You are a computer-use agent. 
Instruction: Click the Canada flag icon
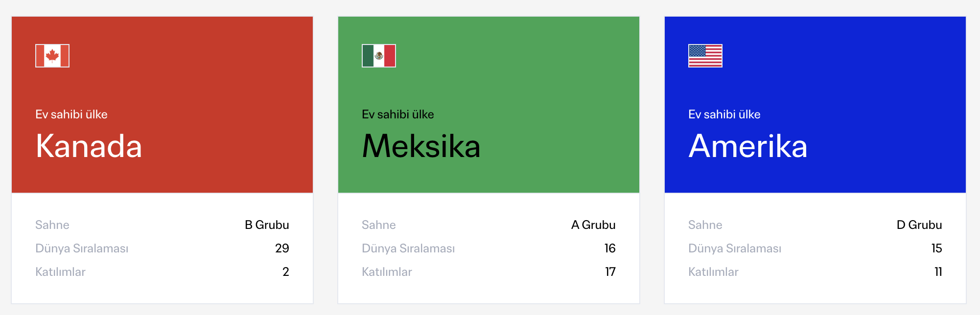[52, 56]
